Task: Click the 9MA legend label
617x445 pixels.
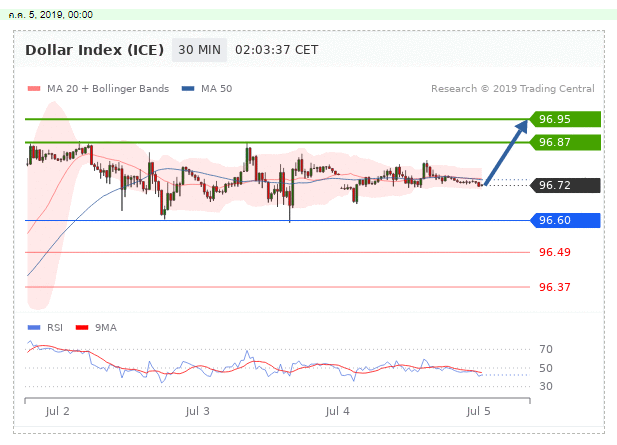Action: tap(106, 327)
